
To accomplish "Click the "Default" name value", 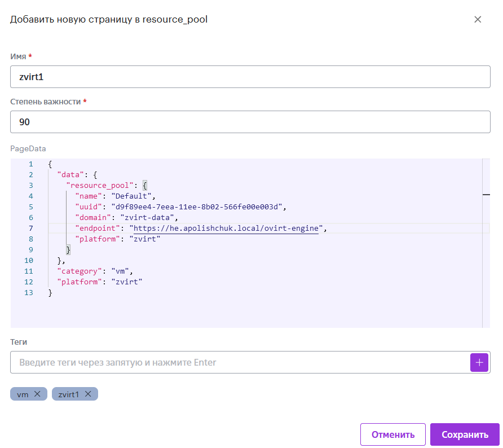I will click(x=131, y=196).
